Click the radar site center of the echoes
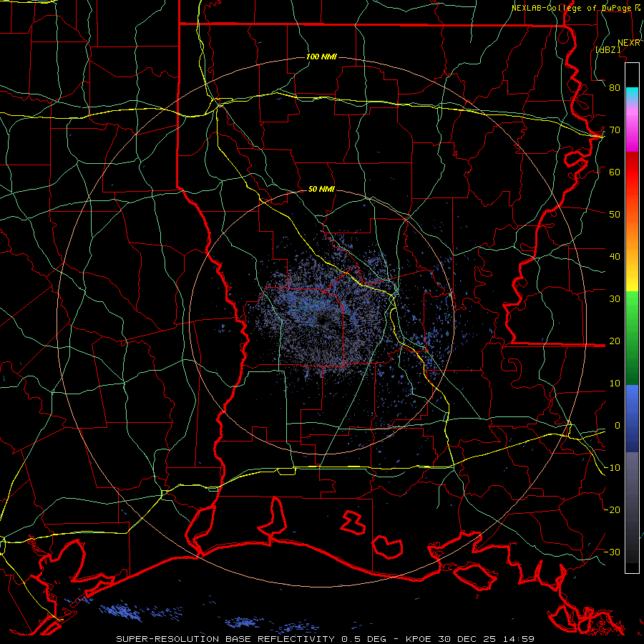644x644 pixels. point(322,321)
